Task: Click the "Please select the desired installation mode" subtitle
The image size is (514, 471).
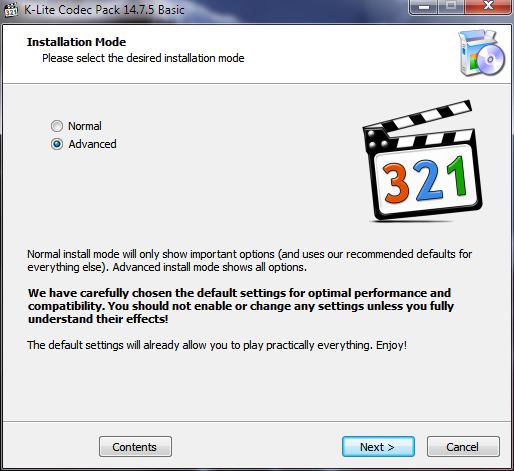Action: (143, 58)
